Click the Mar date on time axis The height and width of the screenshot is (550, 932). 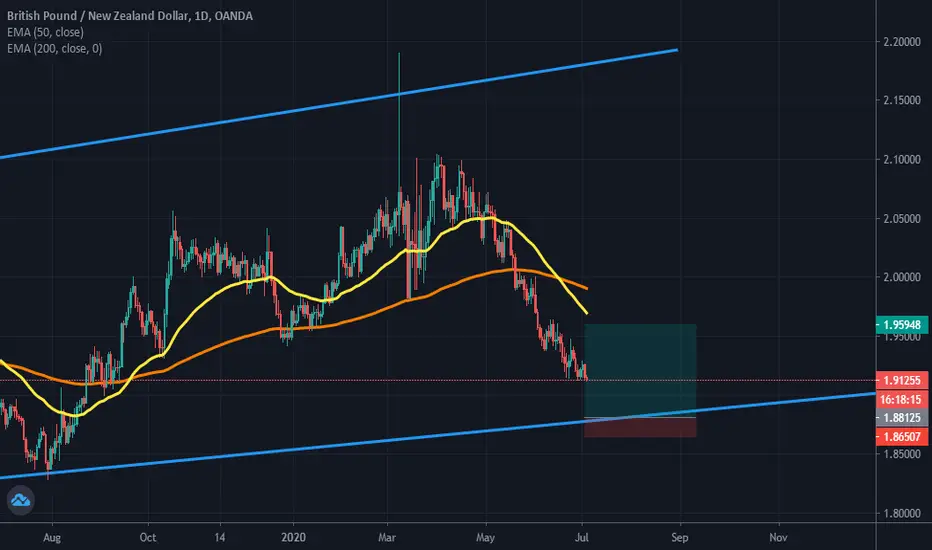point(387,538)
